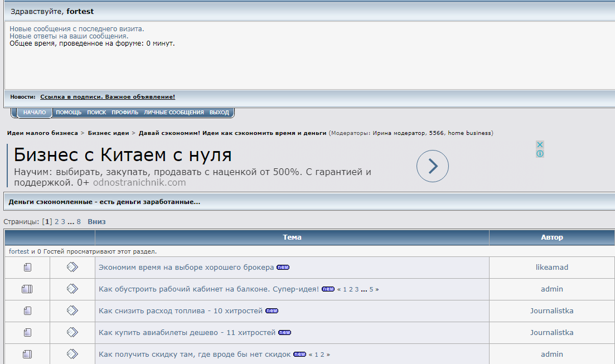
Task: Go to 'Бизнес идеи' breadcrumb
Action: (x=108, y=133)
